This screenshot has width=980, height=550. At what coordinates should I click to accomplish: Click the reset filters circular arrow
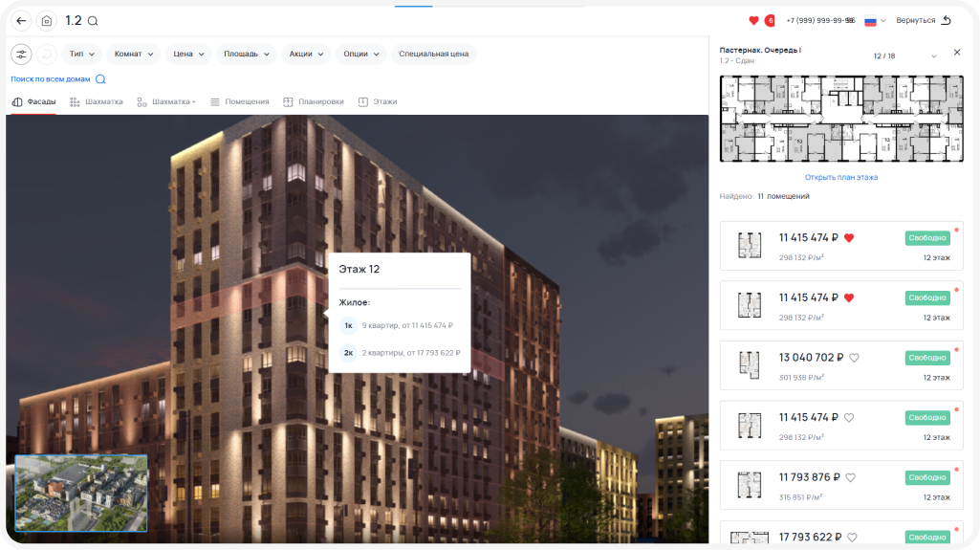tap(46, 55)
